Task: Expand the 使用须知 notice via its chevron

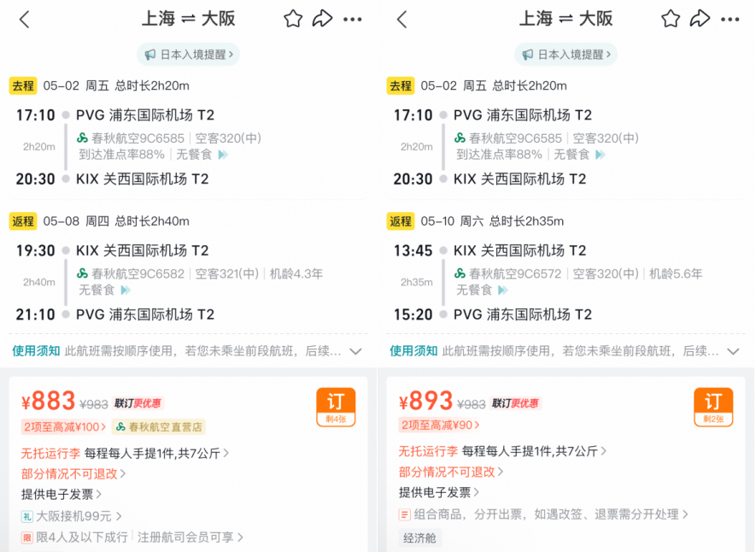Action: [356, 351]
